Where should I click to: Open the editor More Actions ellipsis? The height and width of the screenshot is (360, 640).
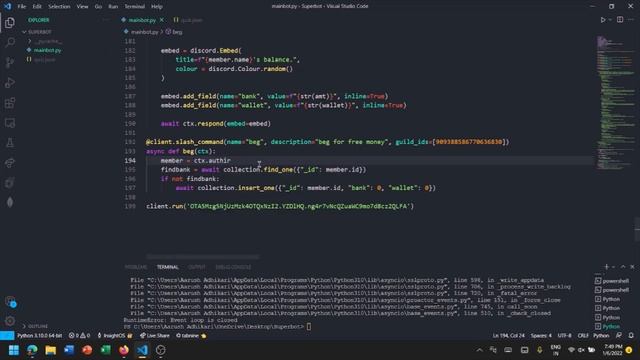631,20
